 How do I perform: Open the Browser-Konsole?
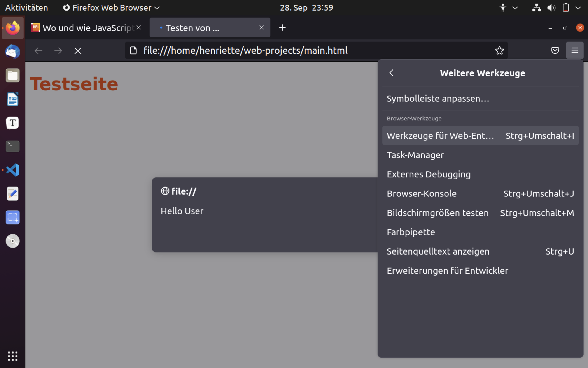480,193
